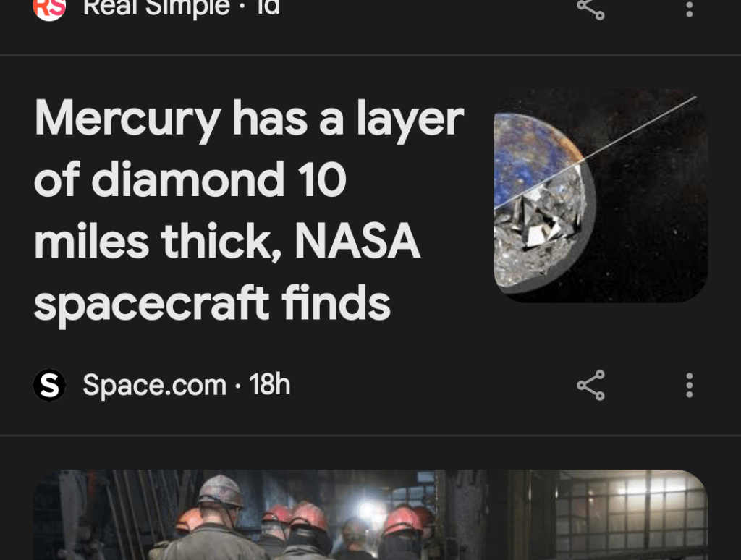Click the 18h timestamp beside Space.com
741x560 pixels.
269,384
